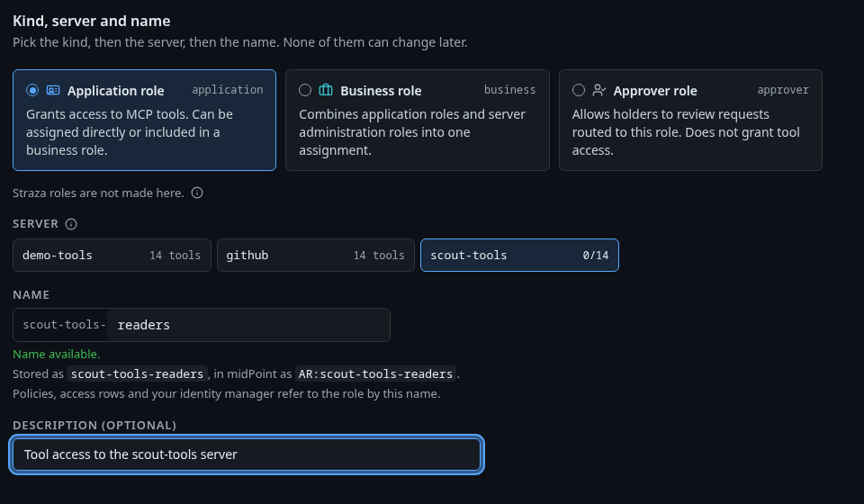Click the 'AR:scout-tools-readers' midPoint name
Image resolution: width=864 pixels, height=504 pixels.
point(375,374)
